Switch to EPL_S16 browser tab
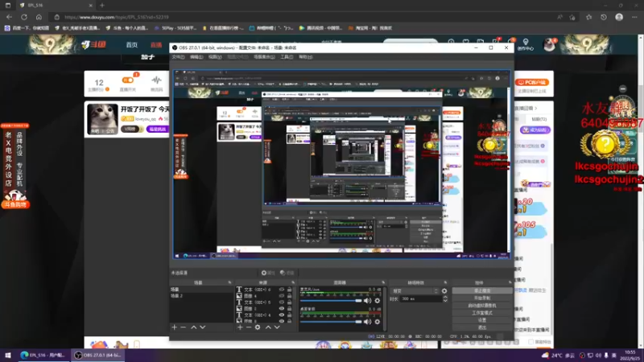The height and width of the screenshot is (362, 644). click(x=56, y=6)
